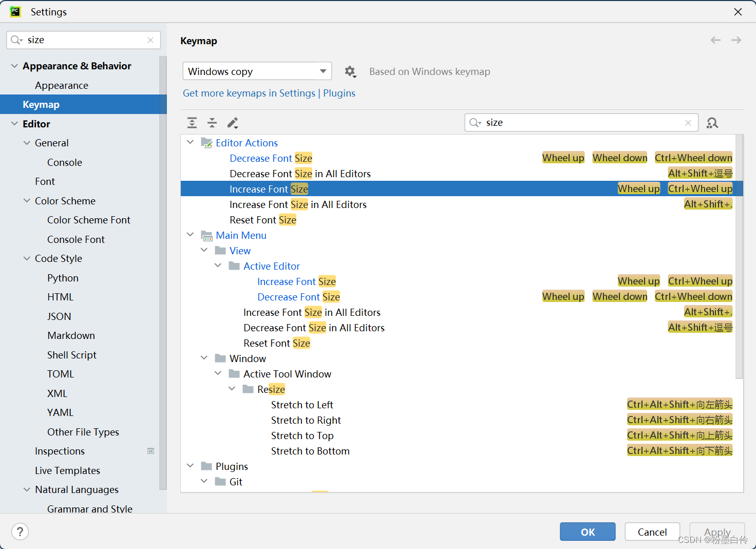The image size is (756, 549).
Task: Open Other File Types code style settings
Action: (83, 432)
